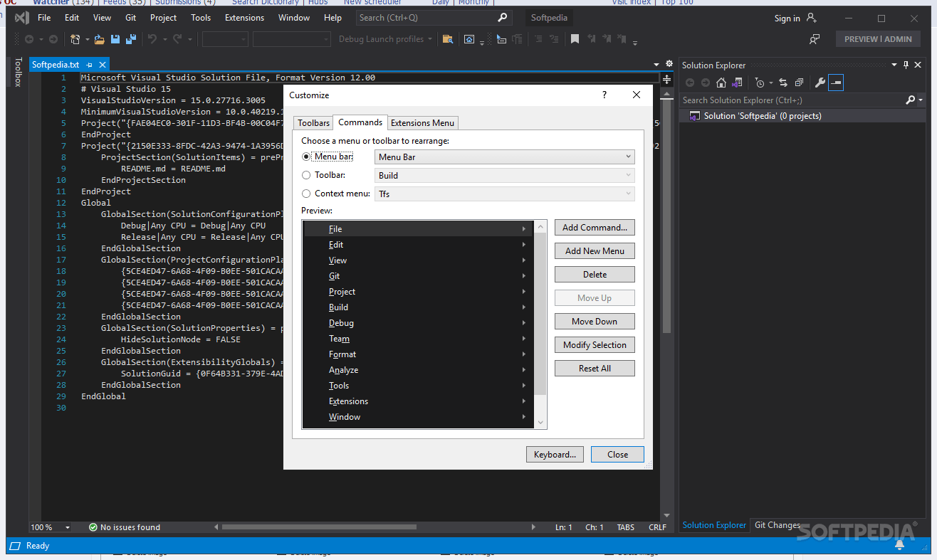937x560 pixels.
Task: Select the Menu bar radio button
Action: (x=306, y=157)
